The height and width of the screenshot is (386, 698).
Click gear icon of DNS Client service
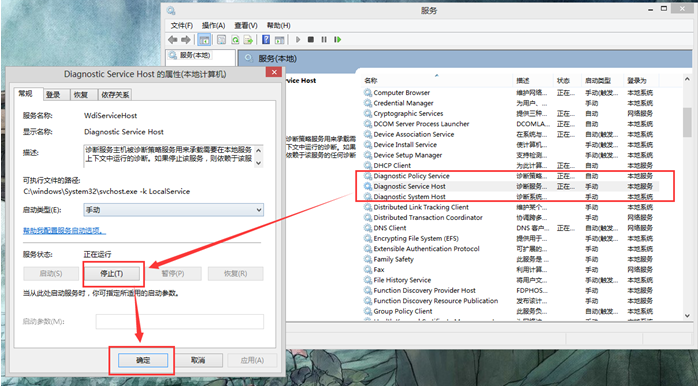tap(368, 228)
